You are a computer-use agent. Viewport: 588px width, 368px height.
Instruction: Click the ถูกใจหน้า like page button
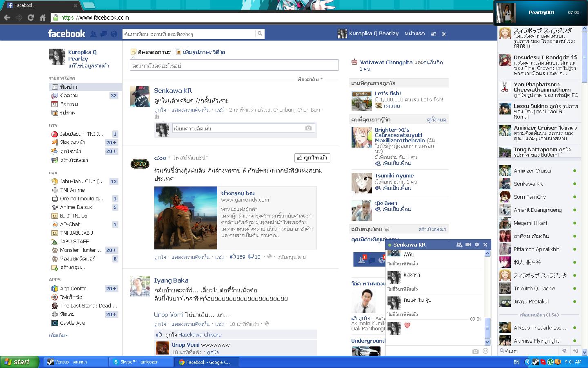pos(312,158)
